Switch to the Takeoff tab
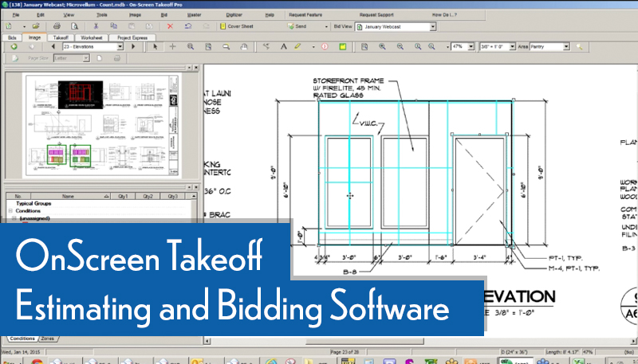Viewport: 638px width, 364px height. click(x=61, y=37)
